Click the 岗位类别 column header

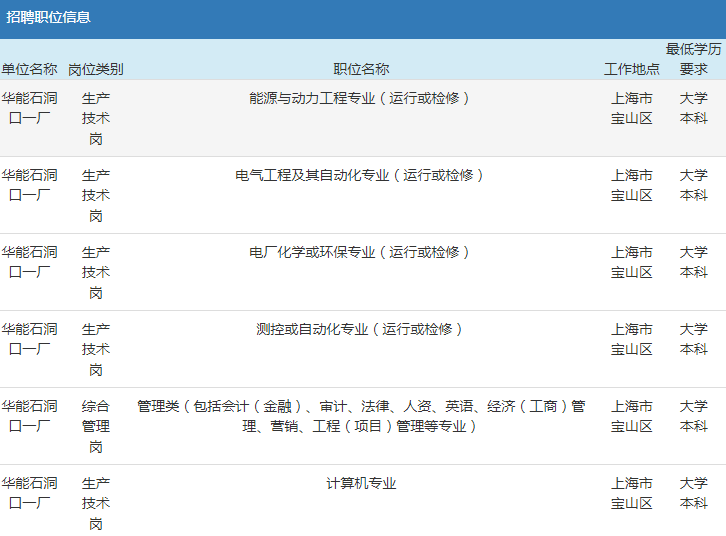(96, 69)
